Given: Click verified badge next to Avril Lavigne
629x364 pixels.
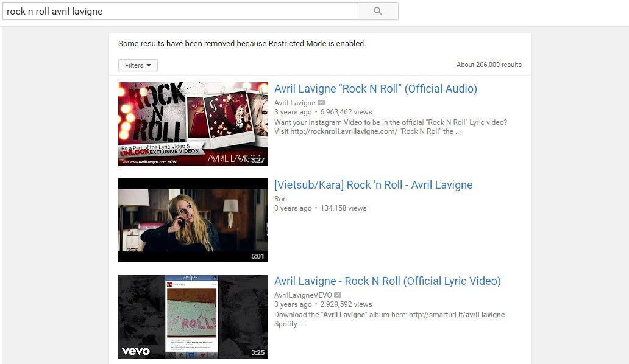Looking at the screenshot, I should [321, 103].
